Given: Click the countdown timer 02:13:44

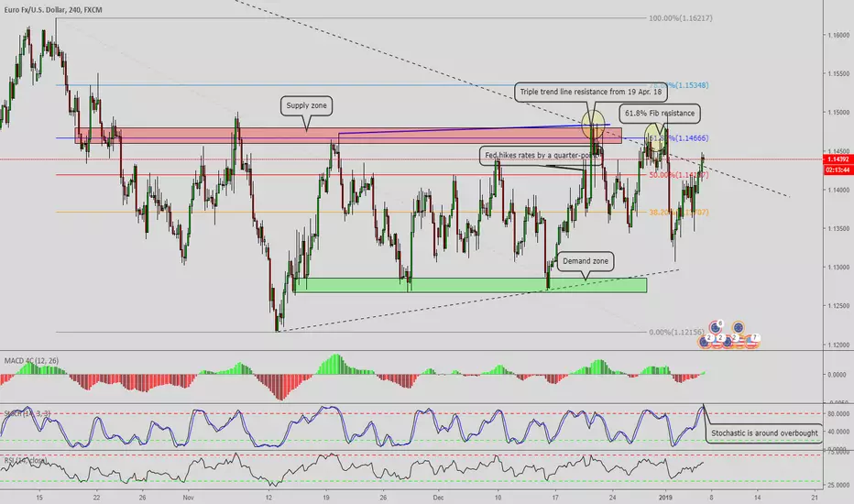Looking at the screenshot, I should coord(838,170).
